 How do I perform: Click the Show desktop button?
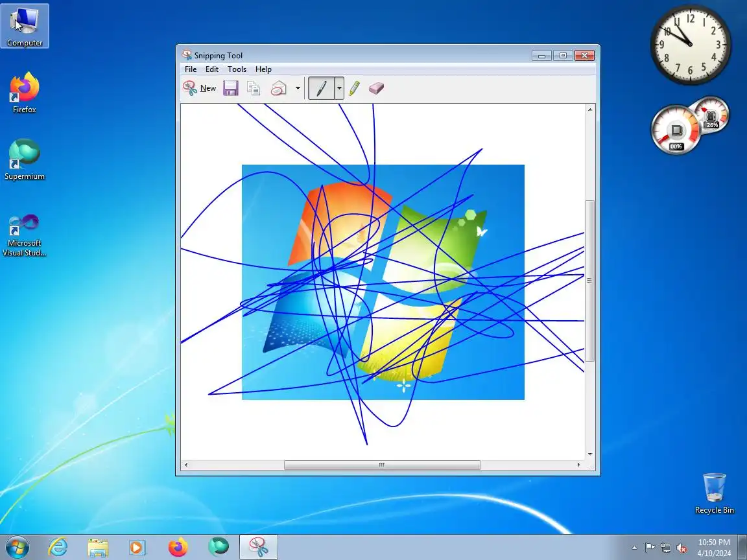point(742,547)
